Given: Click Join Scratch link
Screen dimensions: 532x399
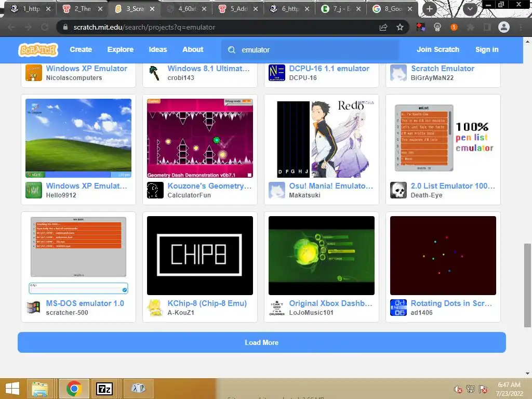Looking at the screenshot, I should pos(437,49).
